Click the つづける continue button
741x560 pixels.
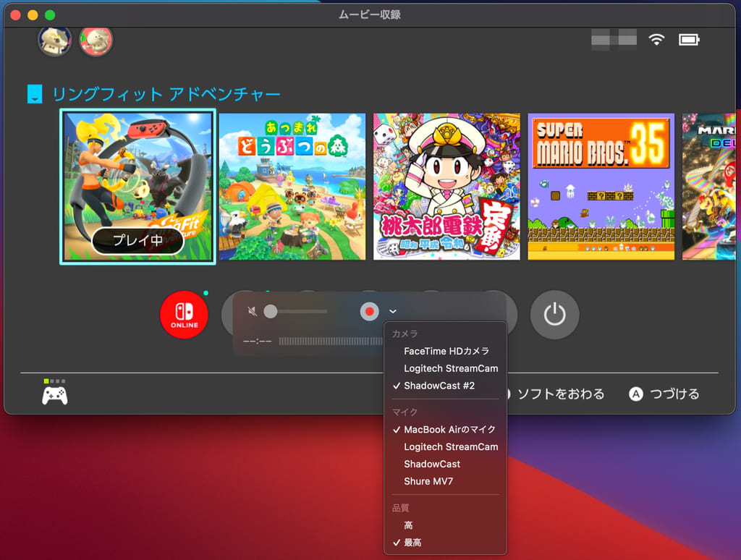coord(664,394)
